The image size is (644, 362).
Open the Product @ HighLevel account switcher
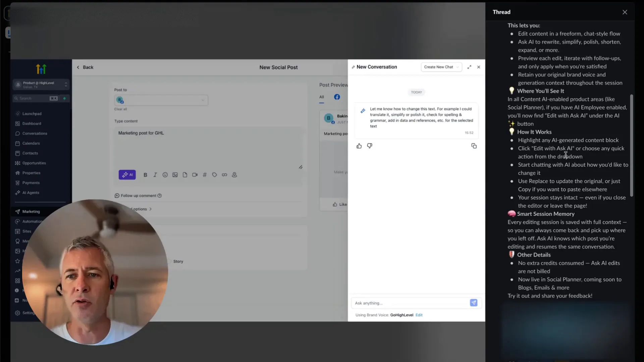[41, 84]
